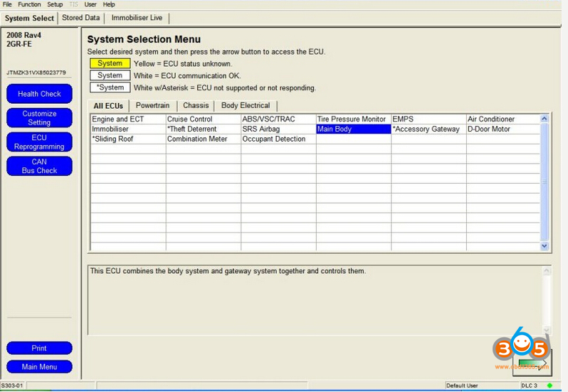Click the ECU list scroll down arrow
This screenshot has height=392, width=568.
544,245
